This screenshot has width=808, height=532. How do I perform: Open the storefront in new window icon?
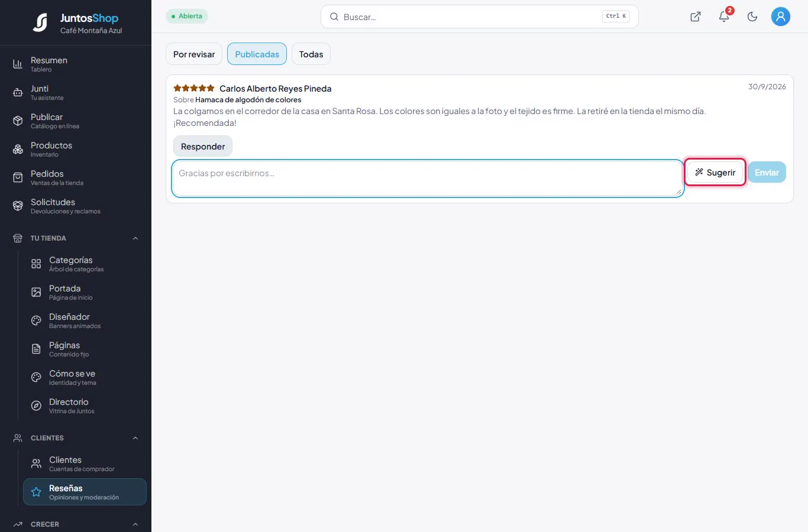pos(696,17)
